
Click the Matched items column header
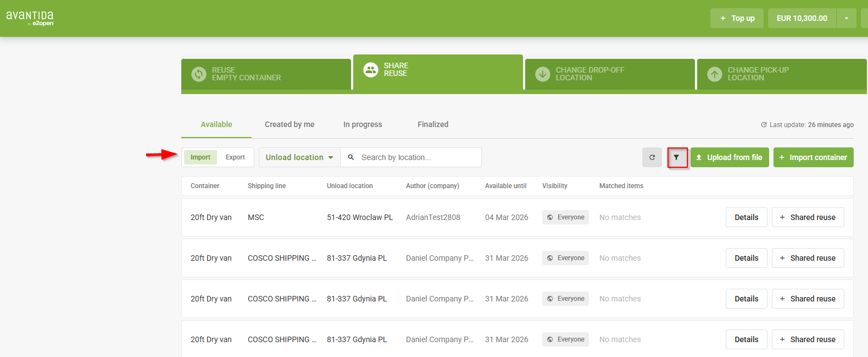click(621, 186)
